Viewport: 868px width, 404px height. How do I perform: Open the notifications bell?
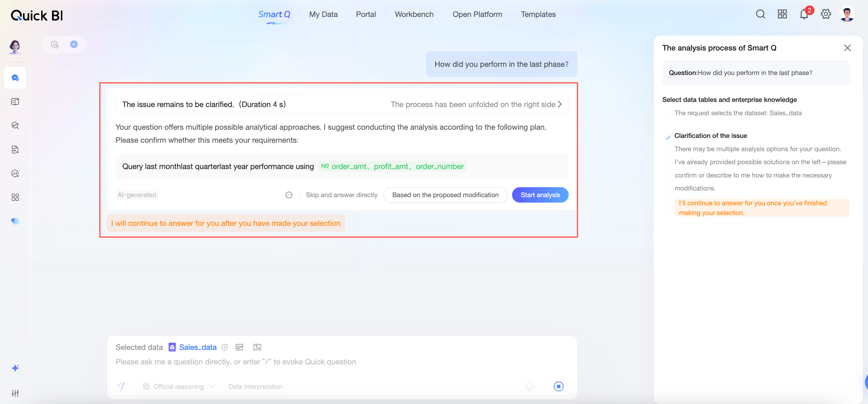[804, 15]
